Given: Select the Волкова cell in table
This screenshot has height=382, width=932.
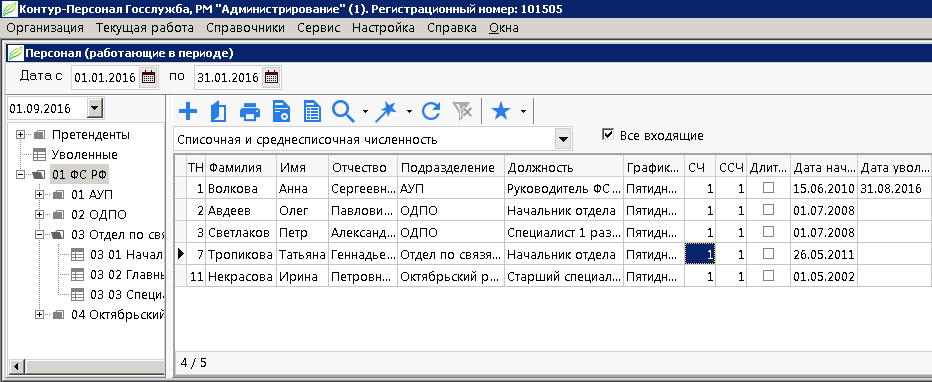Looking at the screenshot, I should coord(241,189).
